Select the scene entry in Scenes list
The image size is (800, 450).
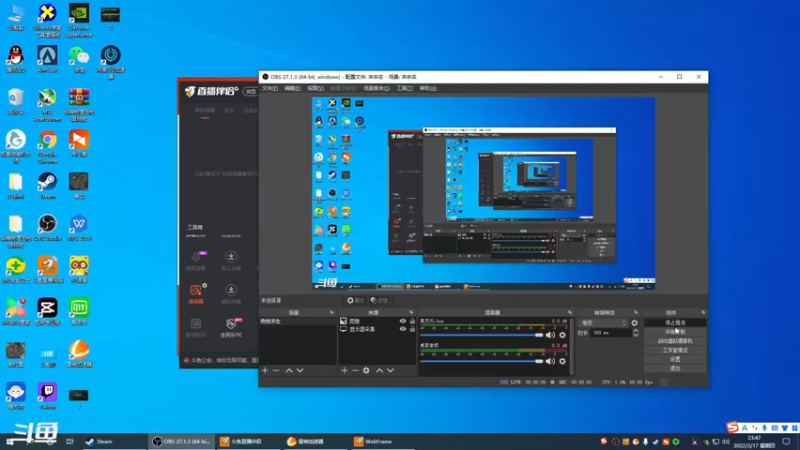point(297,321)
